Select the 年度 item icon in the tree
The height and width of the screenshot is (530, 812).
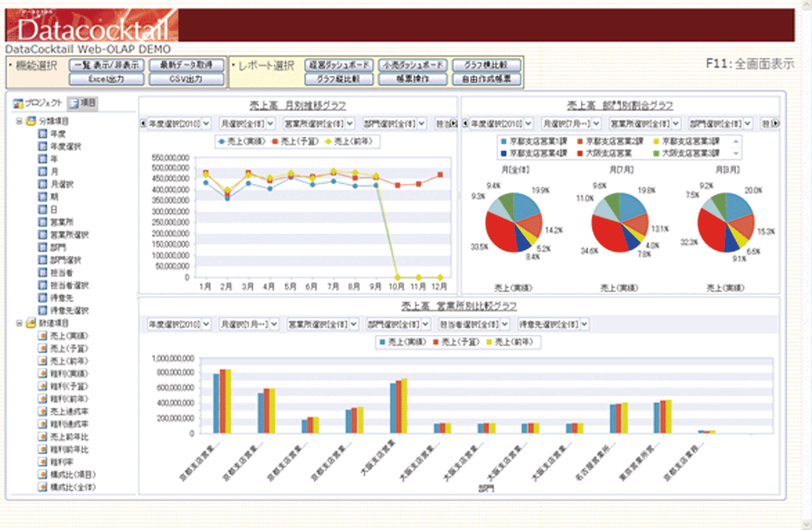[43, 133]
